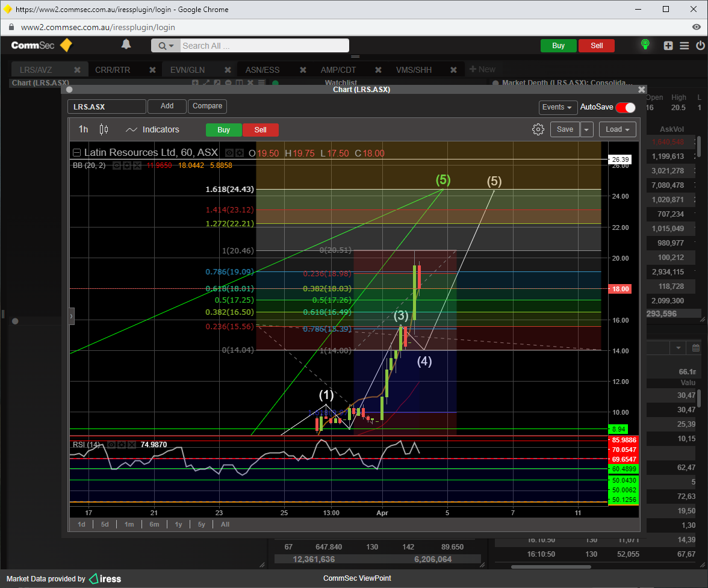Image resolution: width=708 pixels, height=588 pixels.
Task: Click the green lightbulb status icon
Action: tap(645, 45)
